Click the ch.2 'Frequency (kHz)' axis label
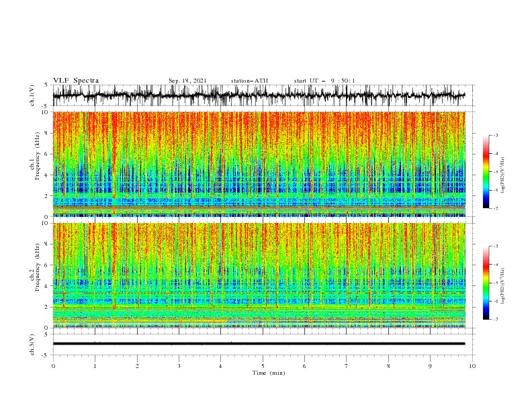 click(x=38, y=267)
